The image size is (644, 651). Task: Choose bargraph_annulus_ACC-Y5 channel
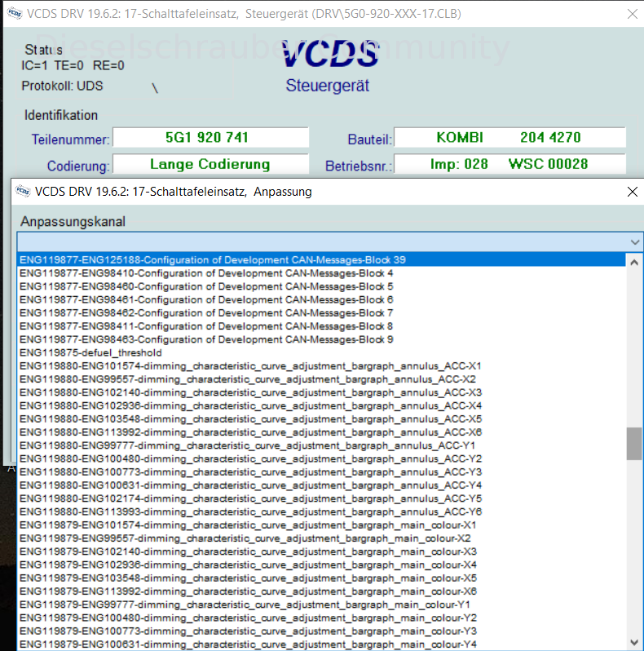[321, 498]
